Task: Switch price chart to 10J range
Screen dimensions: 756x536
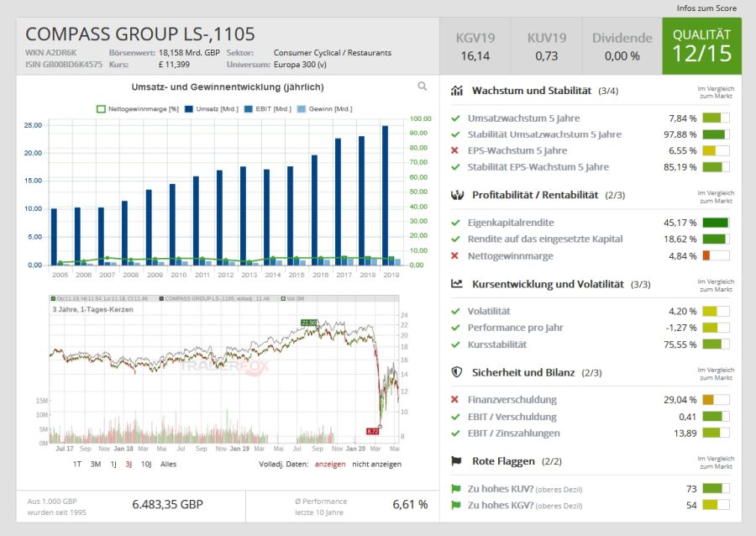Action: point(146,465)
